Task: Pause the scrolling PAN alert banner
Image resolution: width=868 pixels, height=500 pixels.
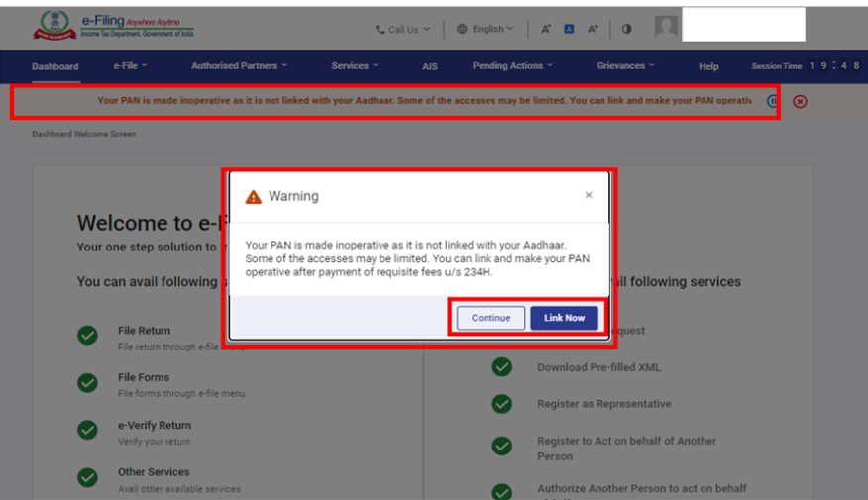Action: [x=773, y=101]
